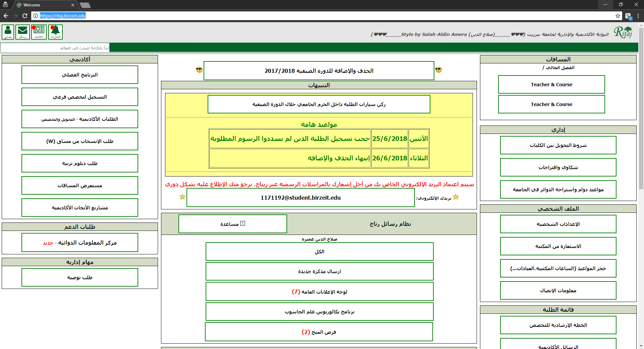Click the التنبيهات section header
The image size is (644, 349).
pyautogui.click(x=319, y=85)
